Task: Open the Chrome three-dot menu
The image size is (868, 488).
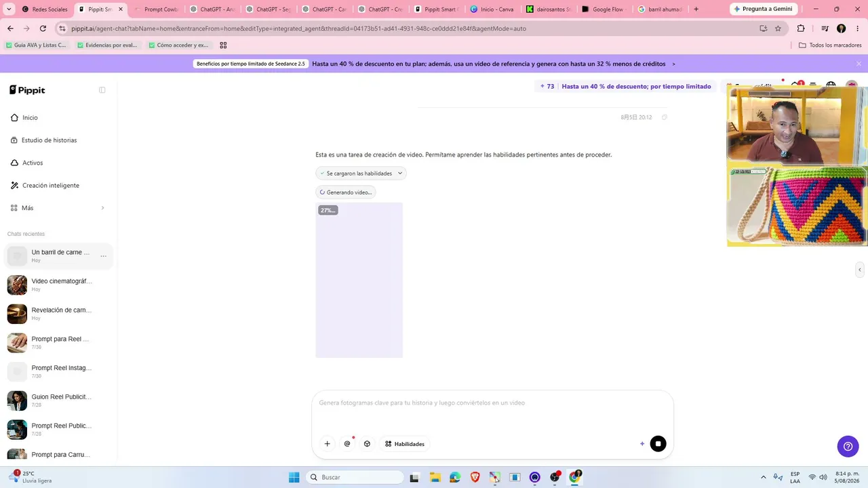Action: (x=858, y=28)
